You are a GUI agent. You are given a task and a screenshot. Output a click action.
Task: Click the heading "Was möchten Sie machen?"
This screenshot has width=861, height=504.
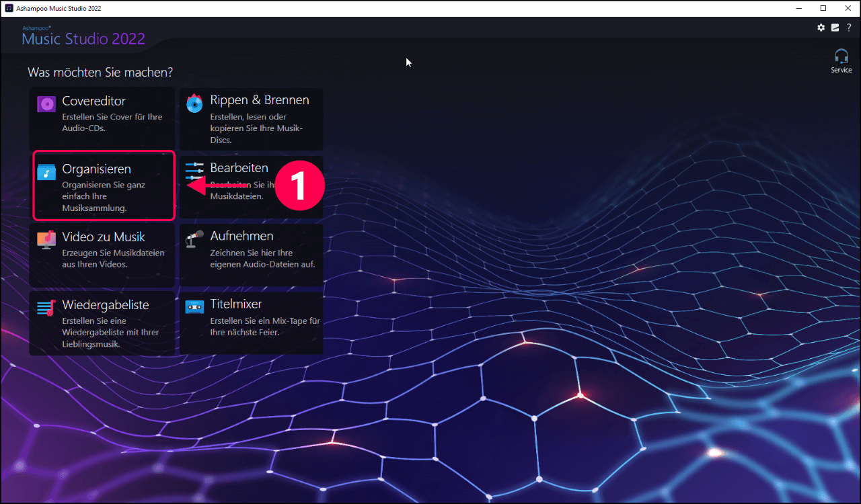(100, 71)
